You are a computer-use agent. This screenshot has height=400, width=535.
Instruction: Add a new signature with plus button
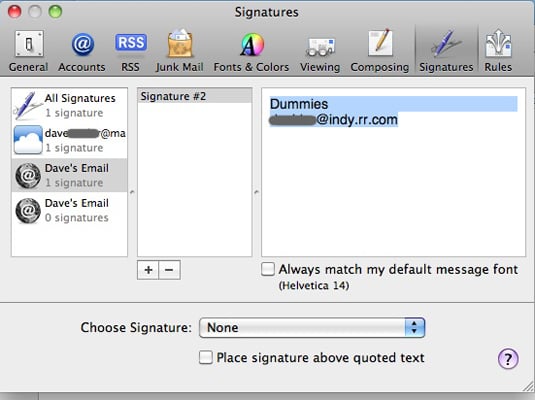coord(148,270)
